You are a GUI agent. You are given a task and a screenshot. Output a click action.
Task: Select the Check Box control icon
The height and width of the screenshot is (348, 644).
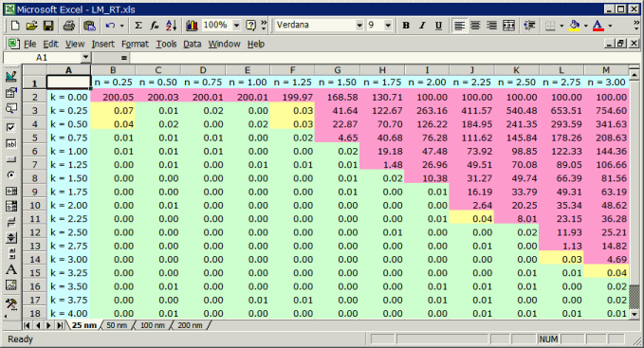[x=11, y=128]
